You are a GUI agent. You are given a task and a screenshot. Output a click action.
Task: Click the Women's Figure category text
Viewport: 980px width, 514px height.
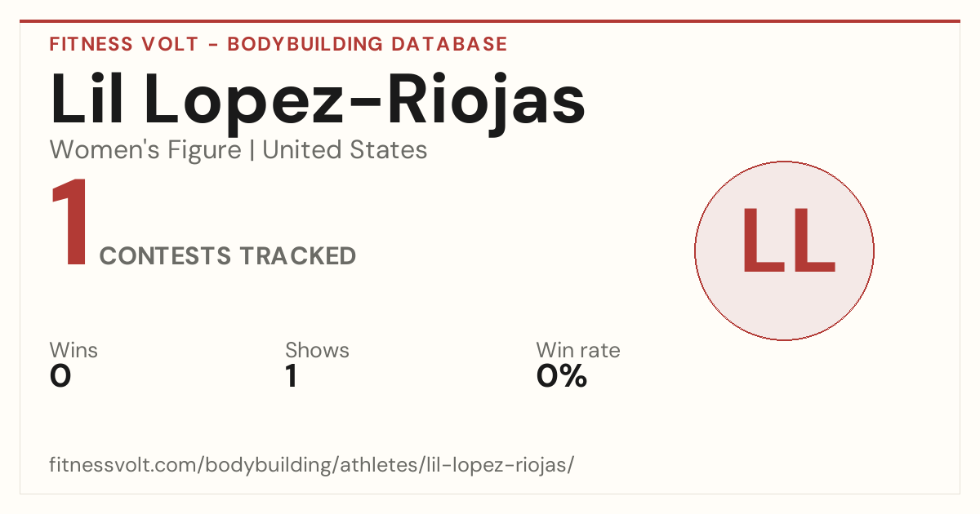[x=145, y=150]
